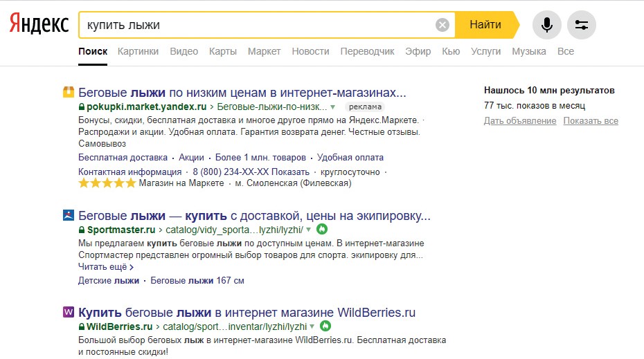Click the Yandex Market favicon in first result
The height and width of the screenshot is (359, 644).
click(x=69, y=92)
